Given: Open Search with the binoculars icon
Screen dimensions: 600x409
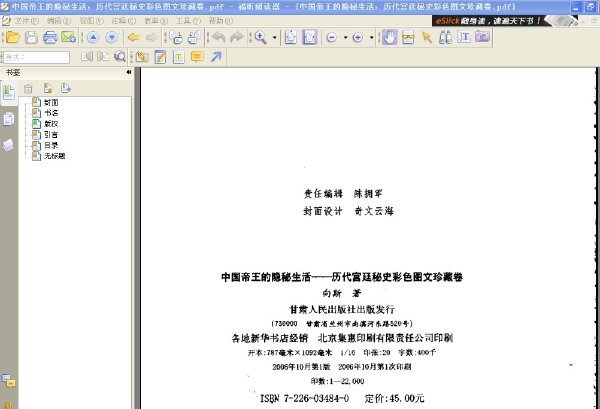Looking at the screenshot, I should point(445,37).
